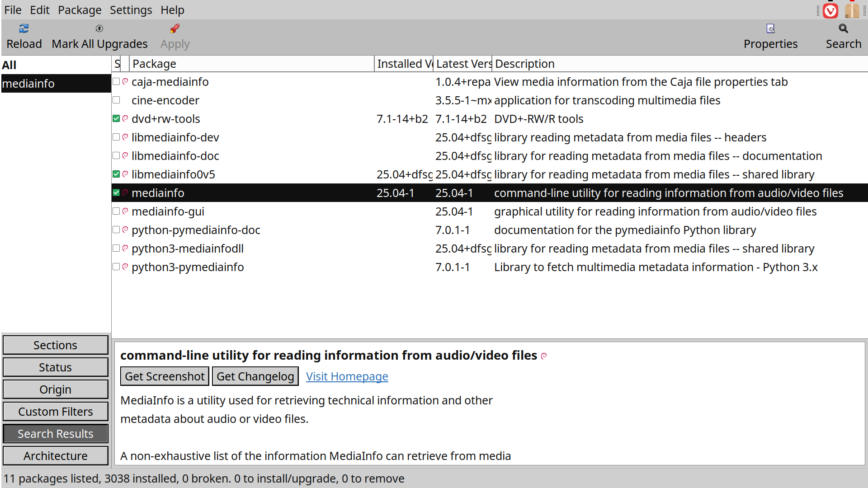
Task: Uncheck the dvd+rw-tools checkbox
Action: pos(116,118)
